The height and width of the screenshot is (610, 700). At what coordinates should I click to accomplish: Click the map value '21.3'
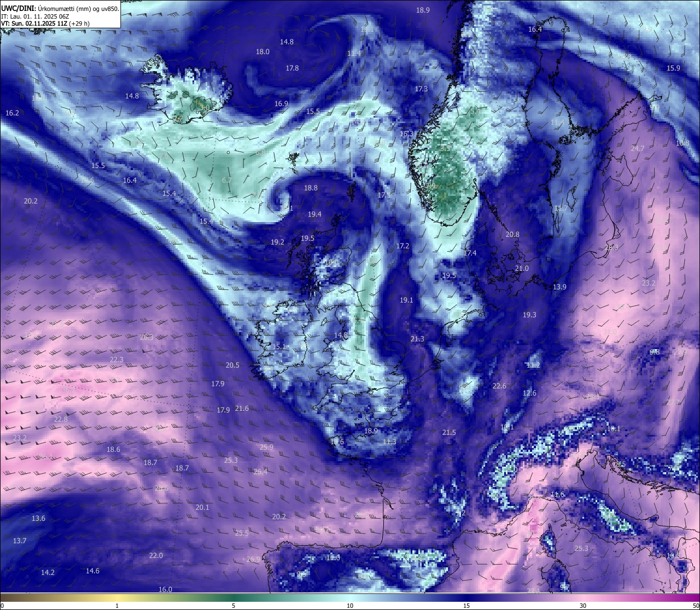[417, 339]
